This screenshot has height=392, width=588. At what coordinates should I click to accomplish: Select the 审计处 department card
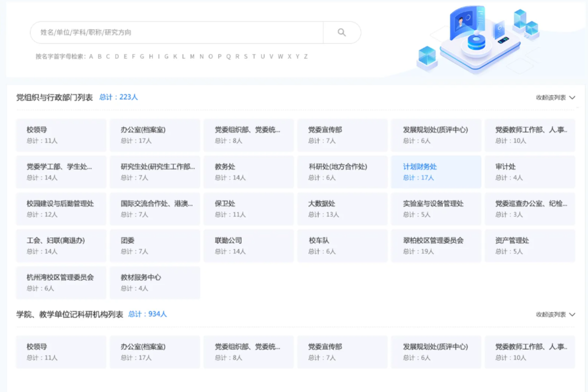tap(530, 172)
